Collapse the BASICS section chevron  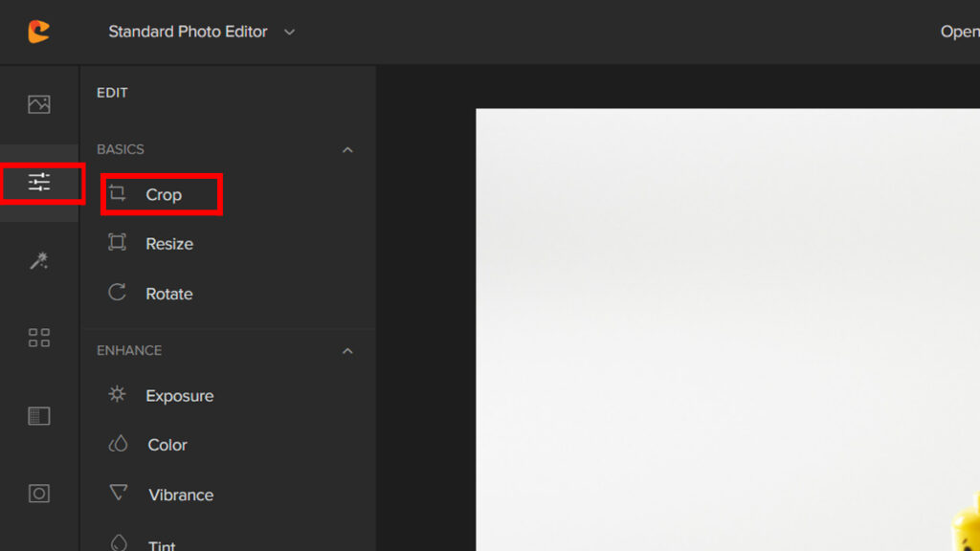(x=347, y=150)
